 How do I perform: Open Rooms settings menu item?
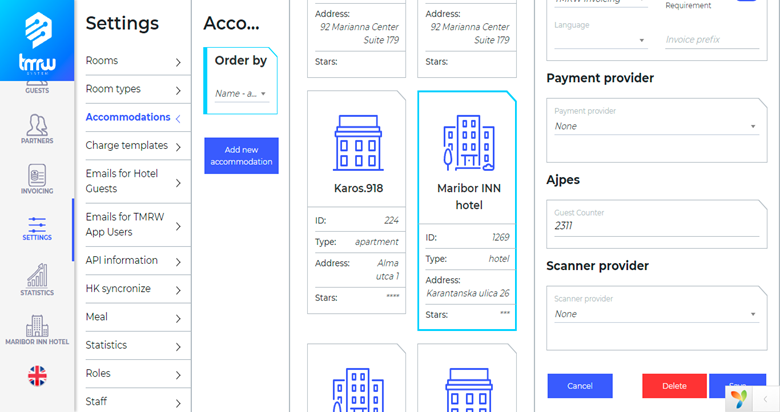[134, 61]
